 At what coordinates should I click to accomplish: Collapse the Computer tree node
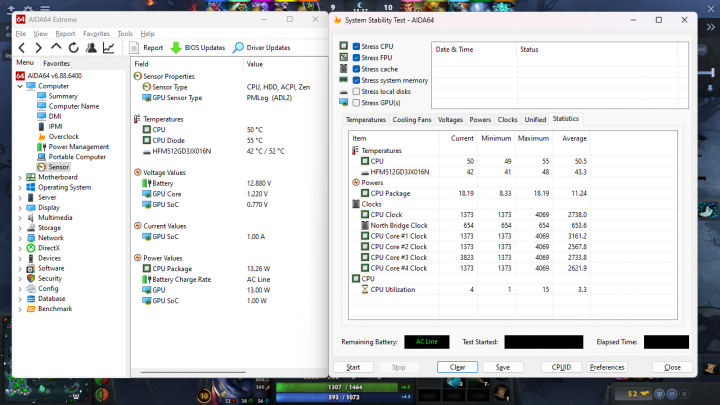(x=20, y=86)
